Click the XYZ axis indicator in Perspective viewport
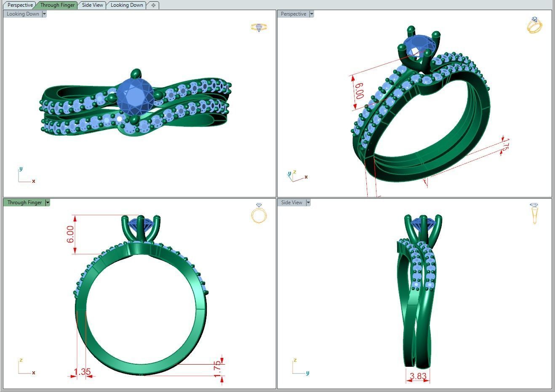The image size is (555, 392). (297, 176)
